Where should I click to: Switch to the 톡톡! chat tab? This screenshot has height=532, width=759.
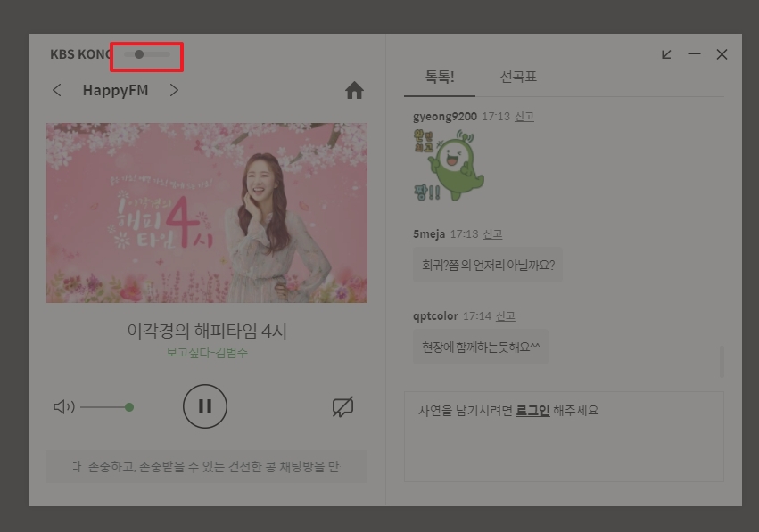tap(438, 78)
